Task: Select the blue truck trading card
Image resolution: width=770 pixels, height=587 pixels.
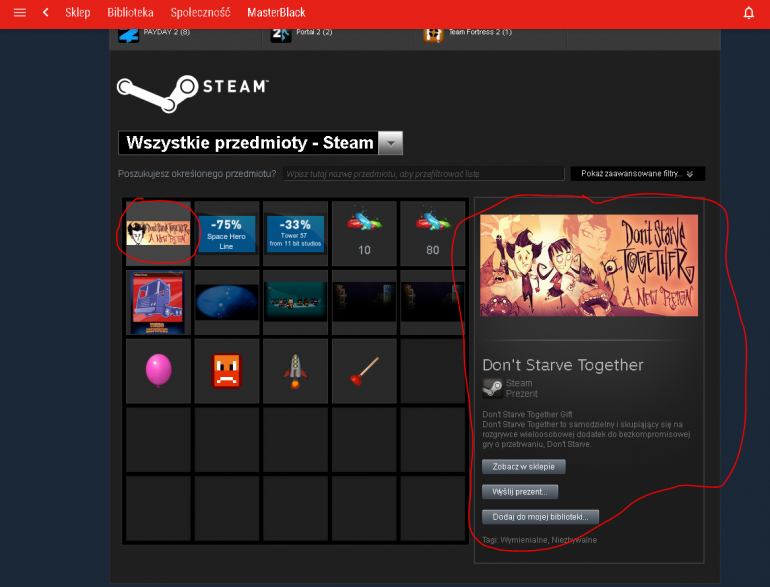Action: (x=158, y=303)
